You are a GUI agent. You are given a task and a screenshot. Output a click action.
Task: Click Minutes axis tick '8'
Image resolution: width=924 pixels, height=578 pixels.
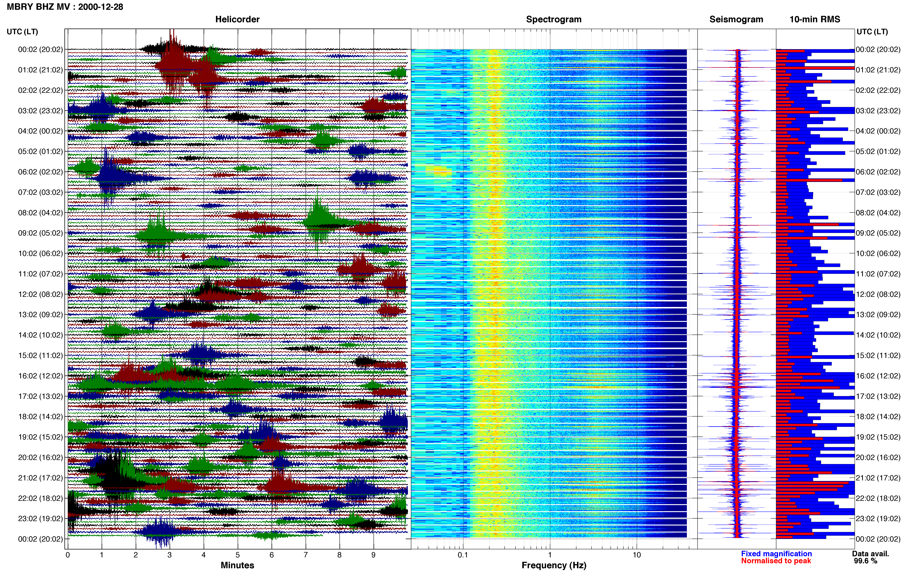[340, 555]
